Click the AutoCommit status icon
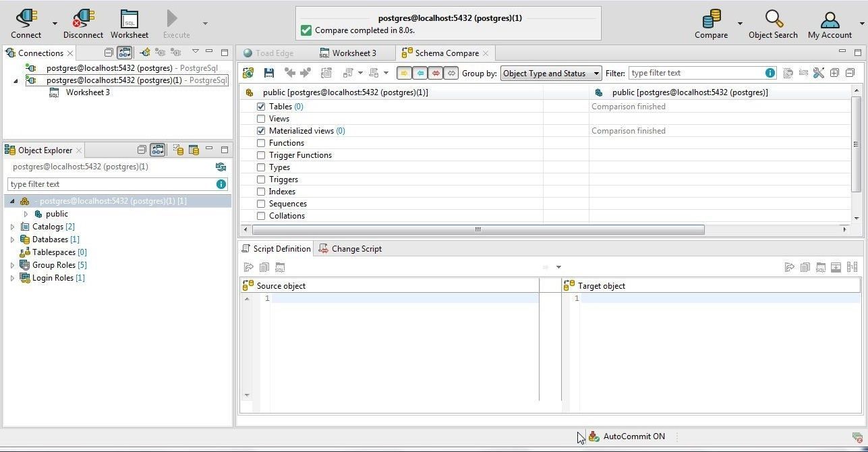Screen dimensions: 868x452 [x=594, y=436]
